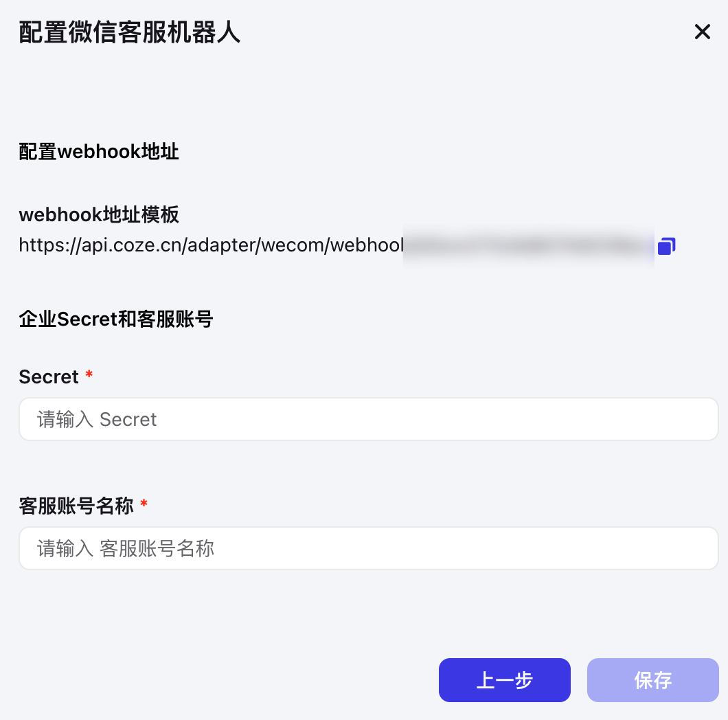Click the 配置webhook地址 section heading
Screen dimensions: 728x720
(99, 152)
